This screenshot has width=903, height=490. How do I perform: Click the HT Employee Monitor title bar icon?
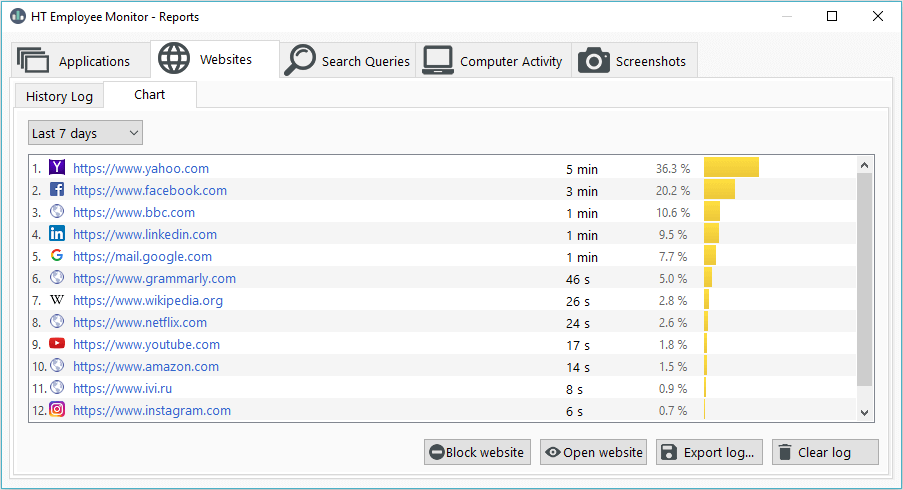pyautogui.click(x=18, y=16)
